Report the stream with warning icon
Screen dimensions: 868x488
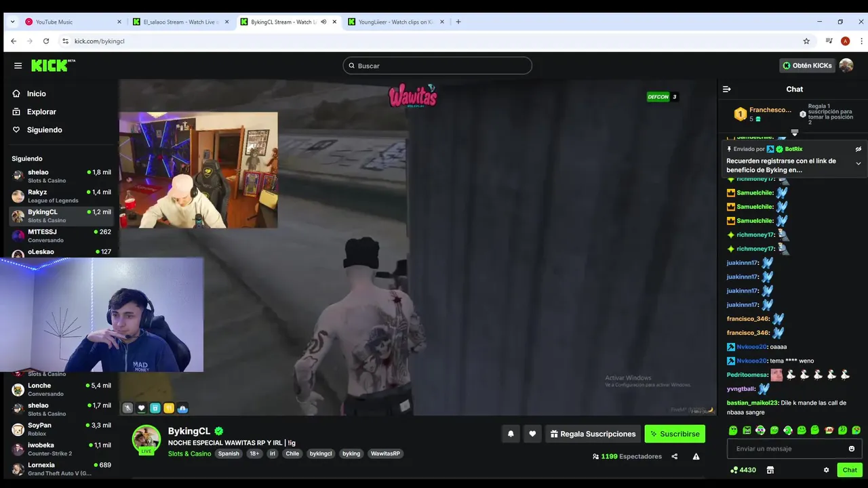pos(696,457)
